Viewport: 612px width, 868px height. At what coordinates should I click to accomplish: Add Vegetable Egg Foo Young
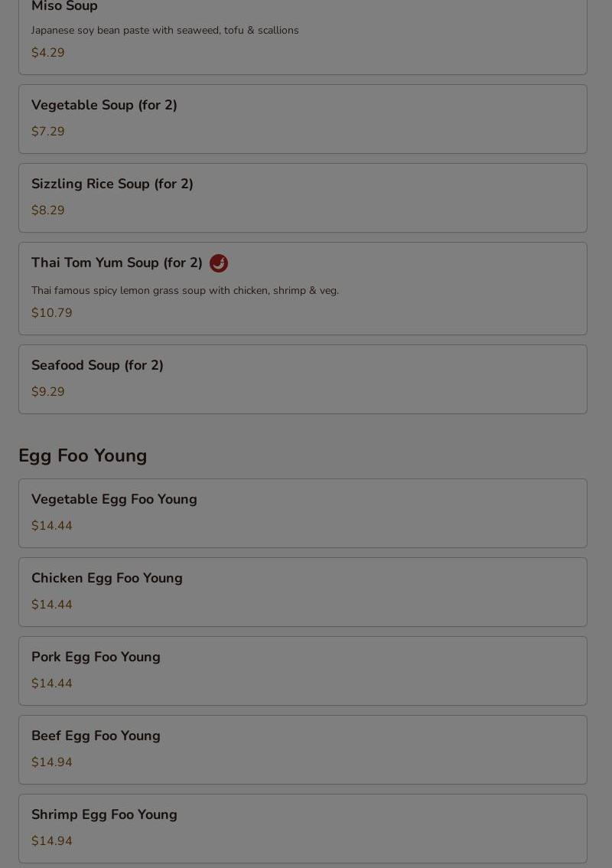coord(303,513)
